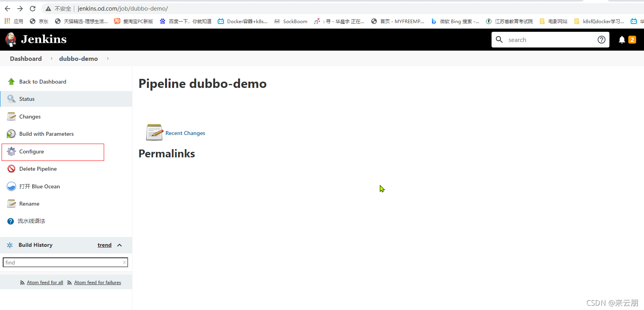644x310 pixels.
Task: Click the browser back arrow
Action: pyautogui.click(x=7, y=9)
